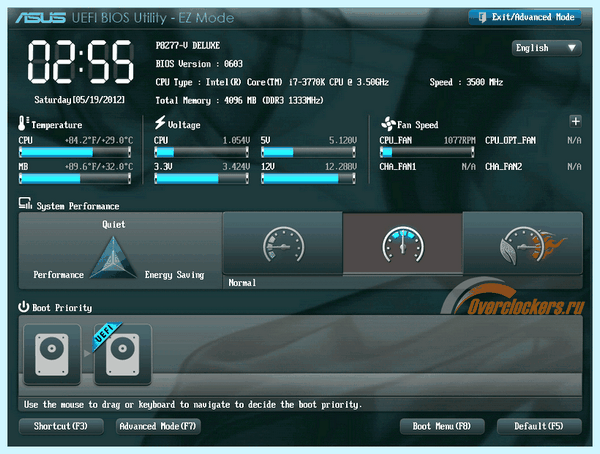
Task: Click the Energy Saving label on triangle
Action: pyautogui.click(x=174, y=275)
